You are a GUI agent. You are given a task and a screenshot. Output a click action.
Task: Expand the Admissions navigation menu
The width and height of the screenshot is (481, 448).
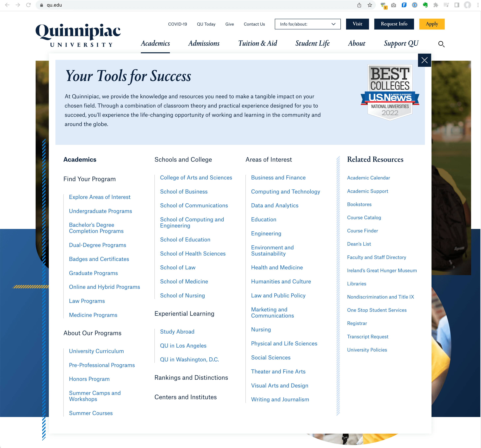pos(204,43)
